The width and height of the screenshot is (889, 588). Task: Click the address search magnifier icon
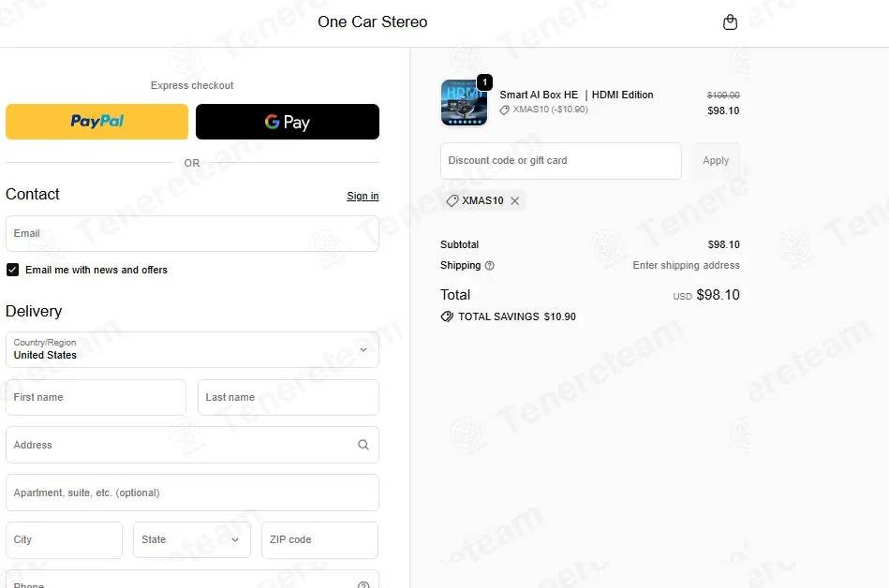[x=363, y=446]
